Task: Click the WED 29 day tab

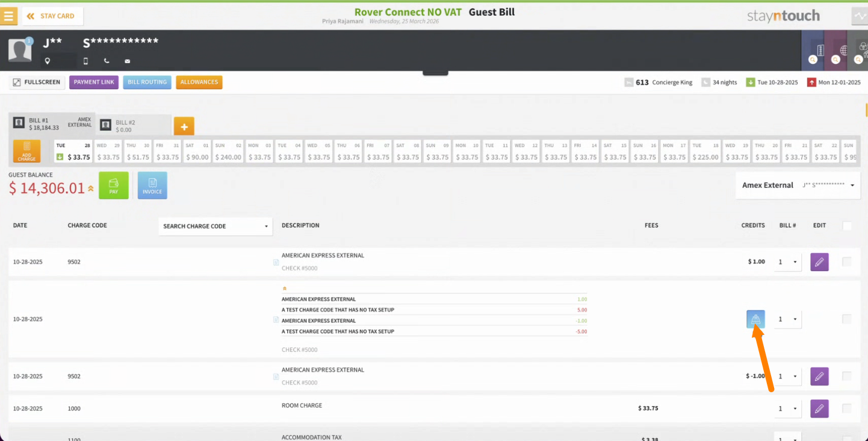Action: click(108, 151)
